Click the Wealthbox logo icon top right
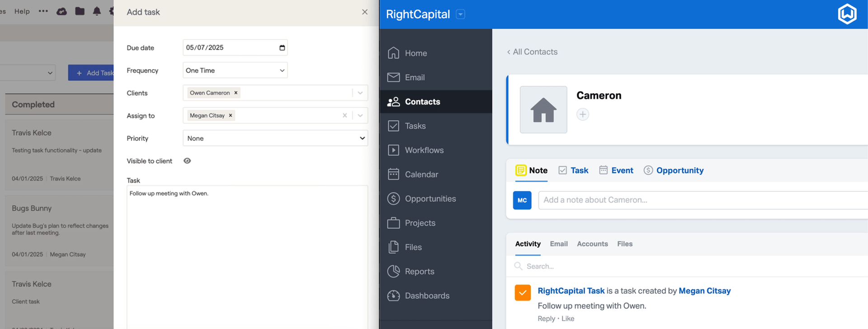 [847, 14]
